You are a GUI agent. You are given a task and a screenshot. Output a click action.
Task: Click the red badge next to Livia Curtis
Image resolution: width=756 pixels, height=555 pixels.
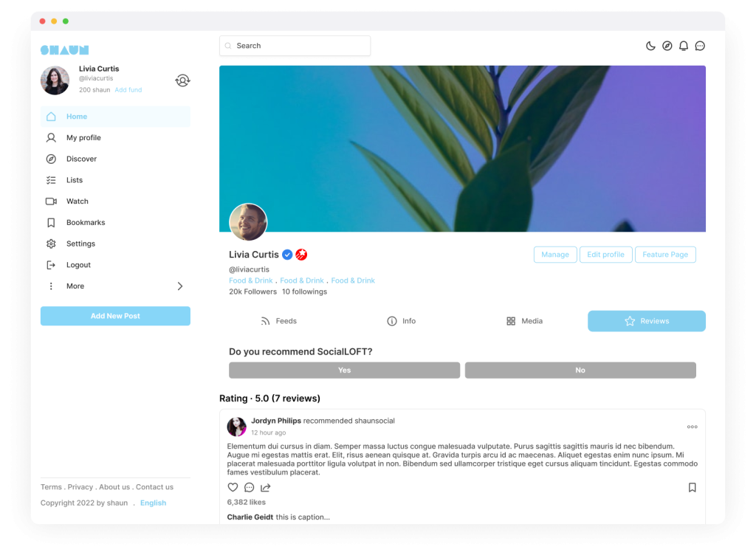point(301,255)
